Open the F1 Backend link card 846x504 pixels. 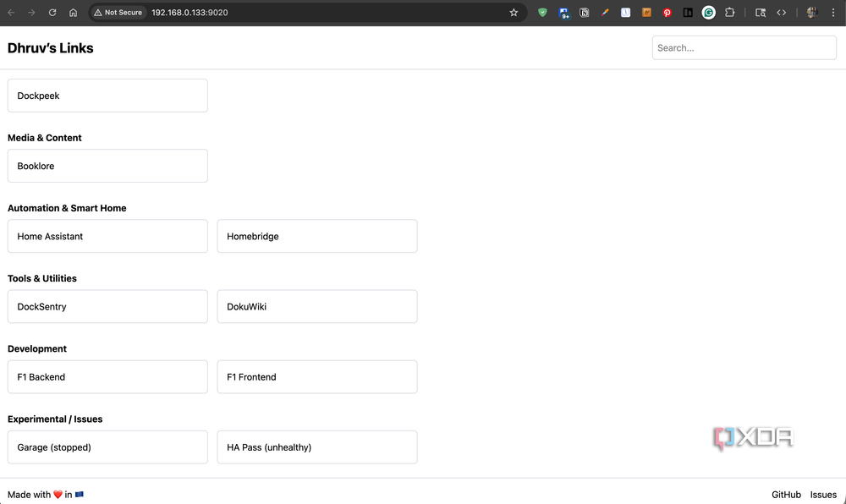[107, 377]
